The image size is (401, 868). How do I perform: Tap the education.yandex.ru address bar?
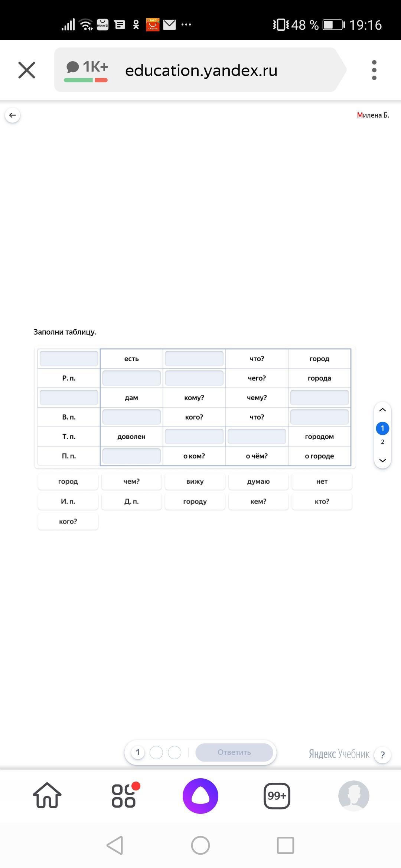pyautogui.click(x=201, y=70)
